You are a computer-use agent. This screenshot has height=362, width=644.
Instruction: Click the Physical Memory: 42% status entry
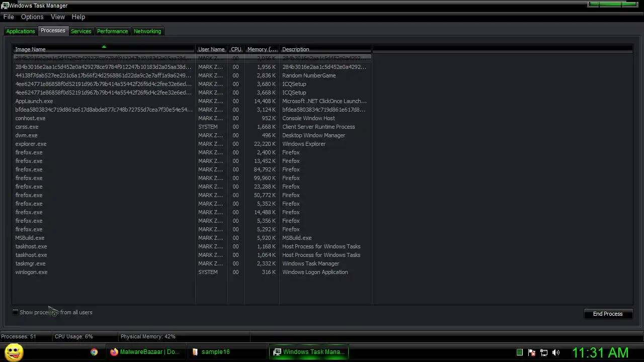point(148,336)
